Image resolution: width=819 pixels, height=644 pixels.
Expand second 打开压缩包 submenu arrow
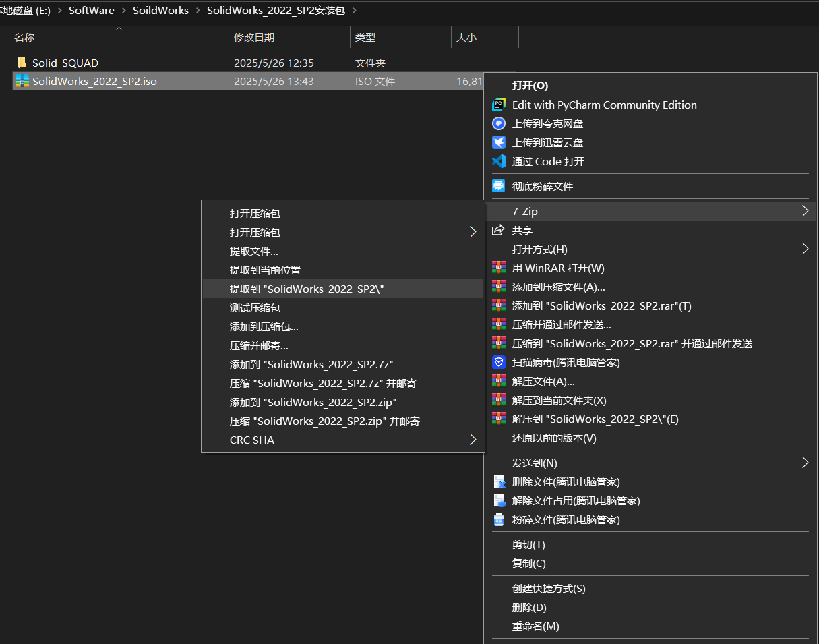[x=473, y=232]
